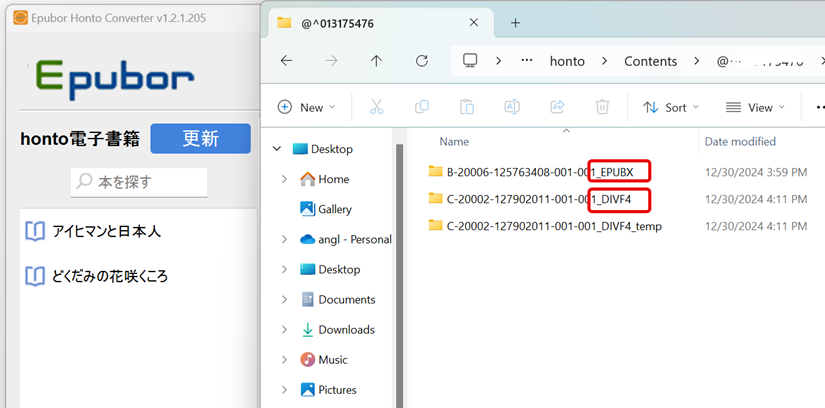Click book icon beside どくだみの花咲くころ
Viewport: 825px width, 408px height.
[35, 276]
